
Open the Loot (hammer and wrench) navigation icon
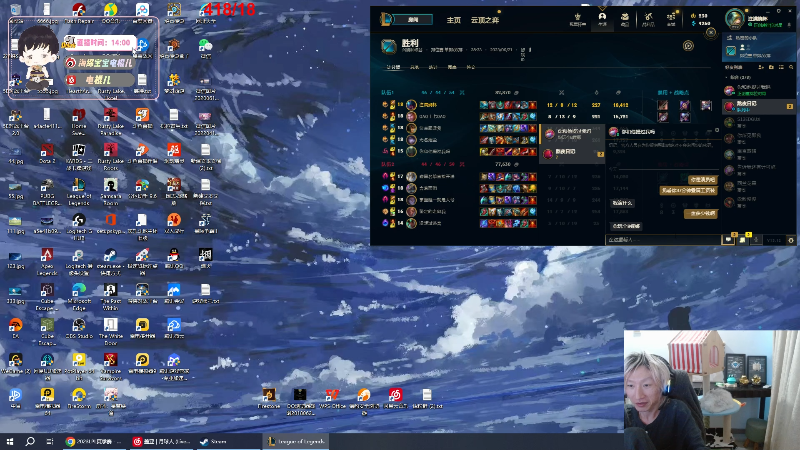click(648, 18)
